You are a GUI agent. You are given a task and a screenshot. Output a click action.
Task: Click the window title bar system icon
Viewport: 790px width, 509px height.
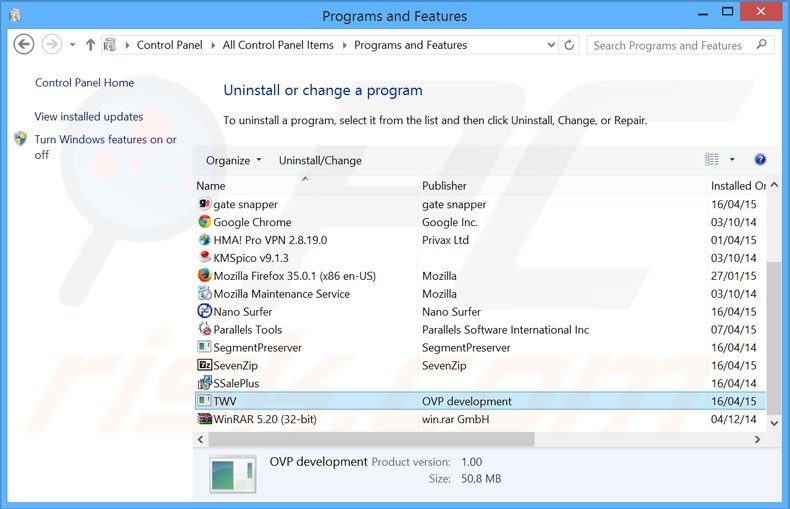[x=15, y=16]
